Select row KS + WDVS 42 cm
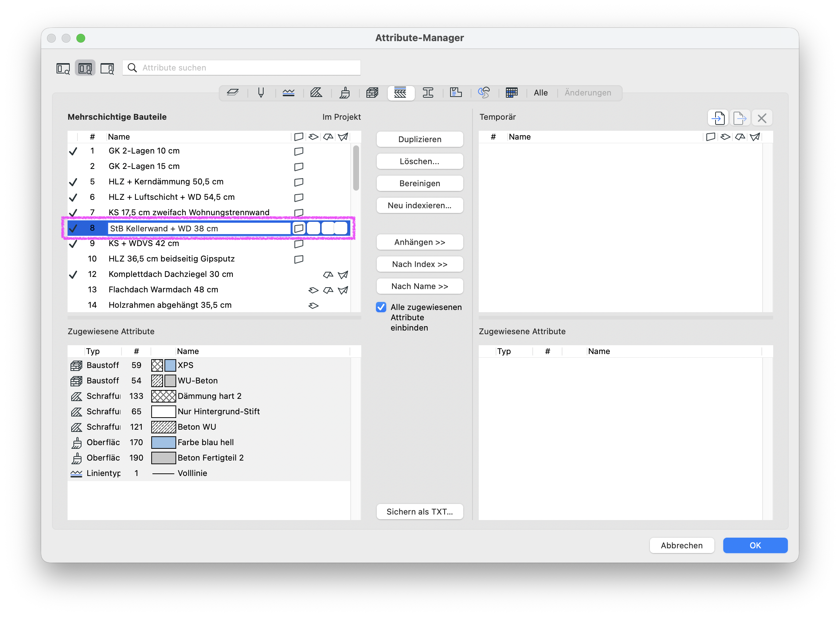Viewport: 840px width, 617px height. tap(209, 243)
